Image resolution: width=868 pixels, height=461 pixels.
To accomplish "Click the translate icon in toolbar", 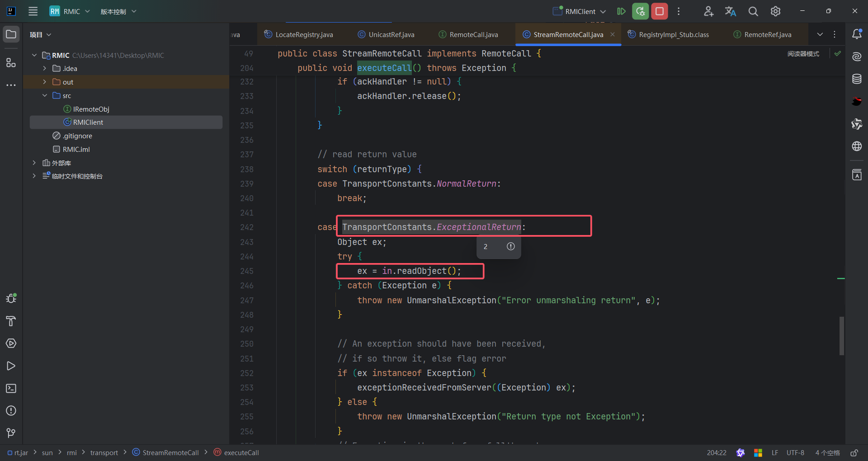I will 731,11.
